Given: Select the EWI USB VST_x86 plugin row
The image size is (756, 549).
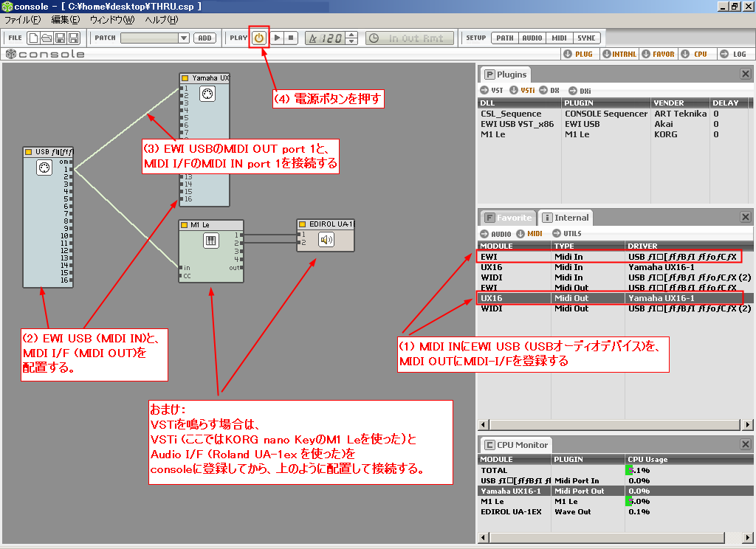Looking at the screenshot, I should click(615, 124).
